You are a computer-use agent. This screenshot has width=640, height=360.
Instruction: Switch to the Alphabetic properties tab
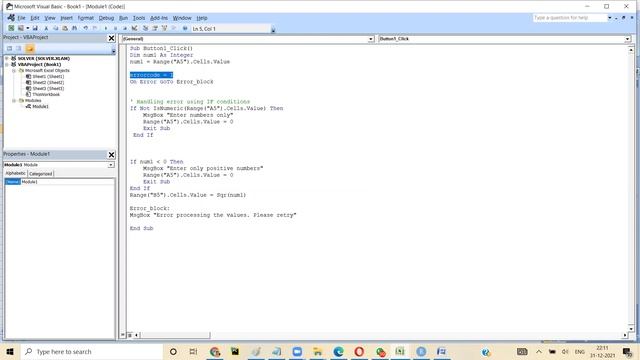click(x=16, y=173)
